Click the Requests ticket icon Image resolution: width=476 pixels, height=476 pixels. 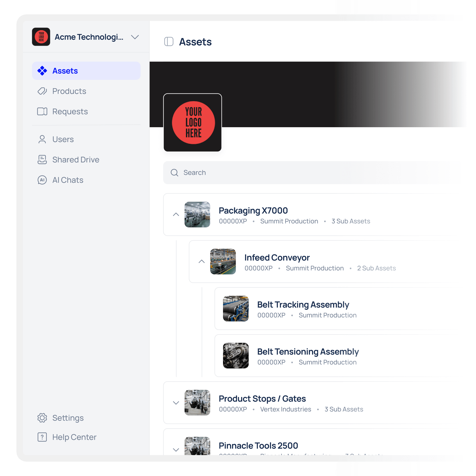42,112
